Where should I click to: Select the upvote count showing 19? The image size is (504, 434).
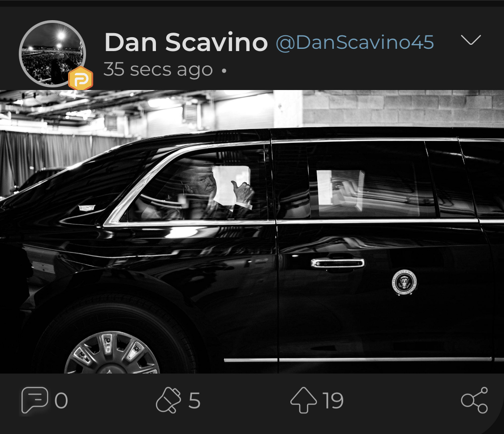click(333, 400)
